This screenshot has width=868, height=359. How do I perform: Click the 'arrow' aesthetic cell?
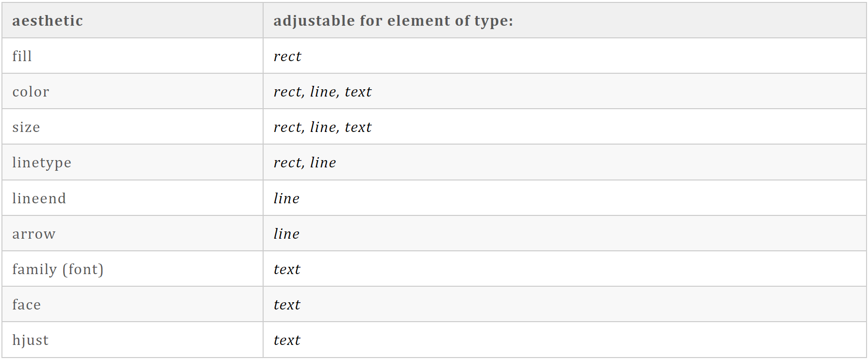click(x=133, y=233)
